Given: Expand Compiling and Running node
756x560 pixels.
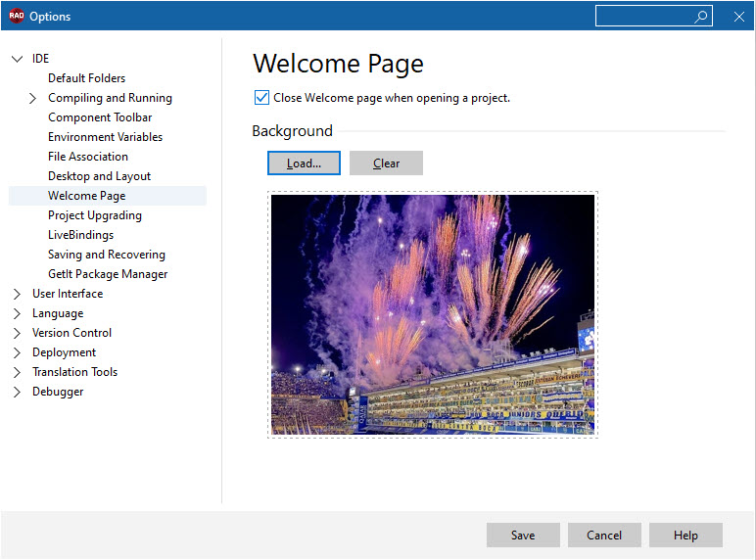Looking at the screenshot, I should 32,98.
